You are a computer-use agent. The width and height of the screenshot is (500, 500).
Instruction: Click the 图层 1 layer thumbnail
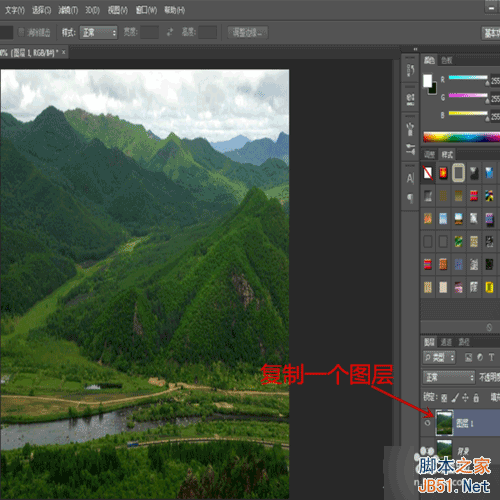[445, 423]
